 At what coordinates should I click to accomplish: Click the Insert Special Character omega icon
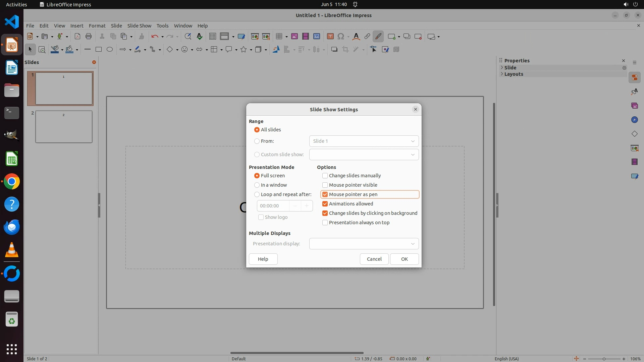click(341, 37)
